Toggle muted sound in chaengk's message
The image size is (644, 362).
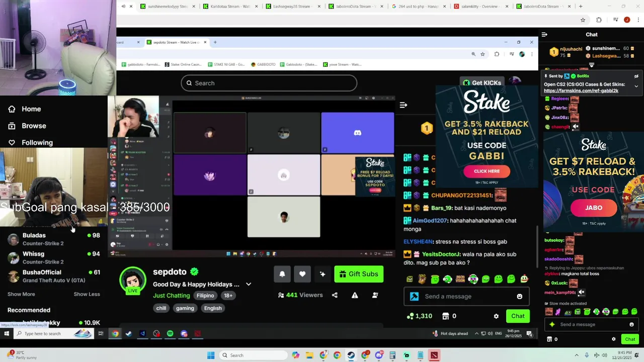(575, 127)
